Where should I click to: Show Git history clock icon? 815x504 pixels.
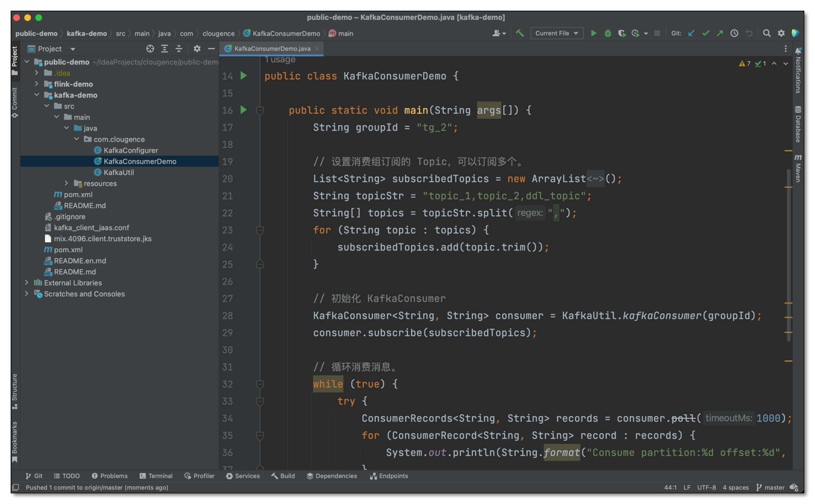(x=734, y=33)
